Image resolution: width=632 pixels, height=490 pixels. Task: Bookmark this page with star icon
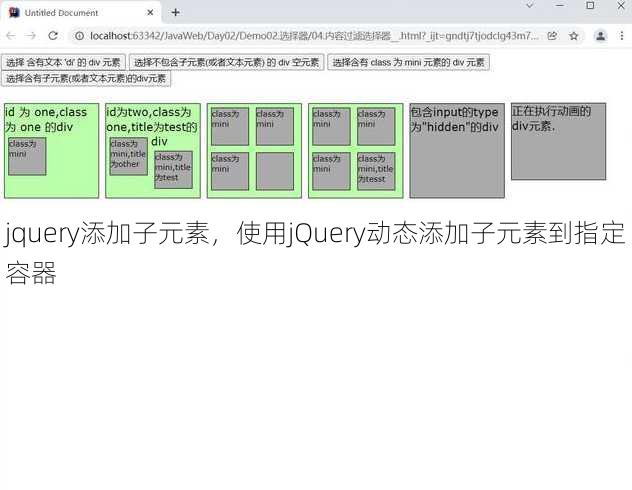pos(574,36)
